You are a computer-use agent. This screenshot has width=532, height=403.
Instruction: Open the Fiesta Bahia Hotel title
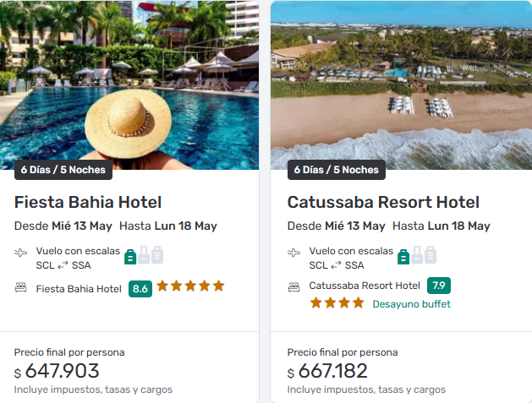coord(88,203)
